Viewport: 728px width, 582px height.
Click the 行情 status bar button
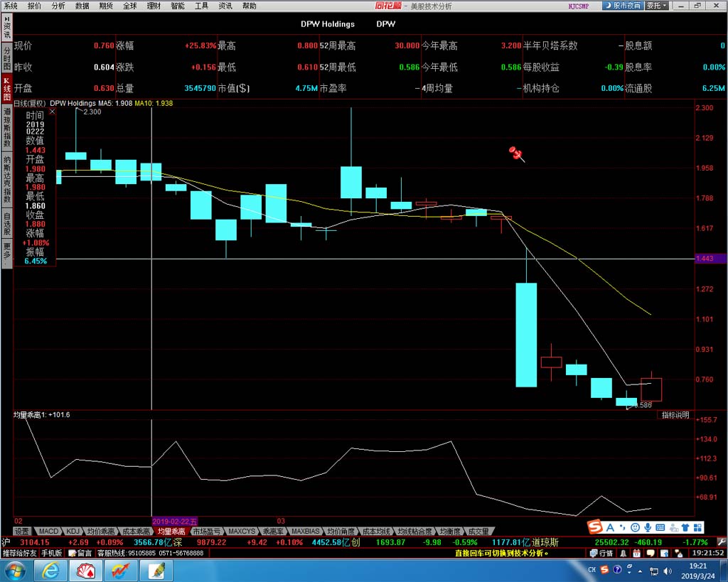[601, 554]
